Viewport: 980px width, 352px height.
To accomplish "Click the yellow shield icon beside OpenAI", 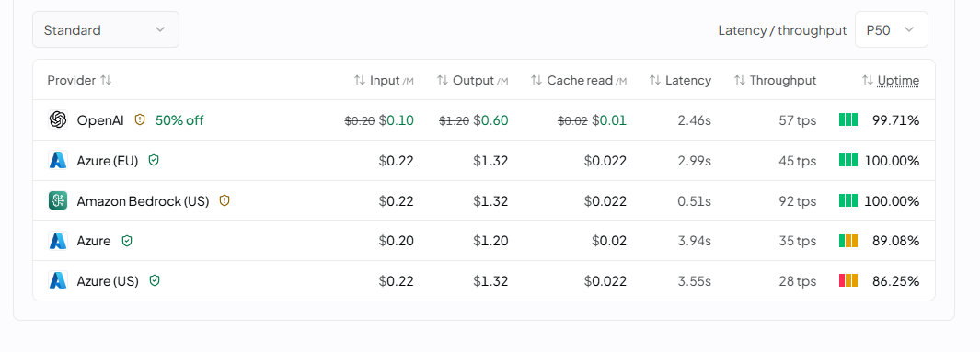I will (140, 119).
